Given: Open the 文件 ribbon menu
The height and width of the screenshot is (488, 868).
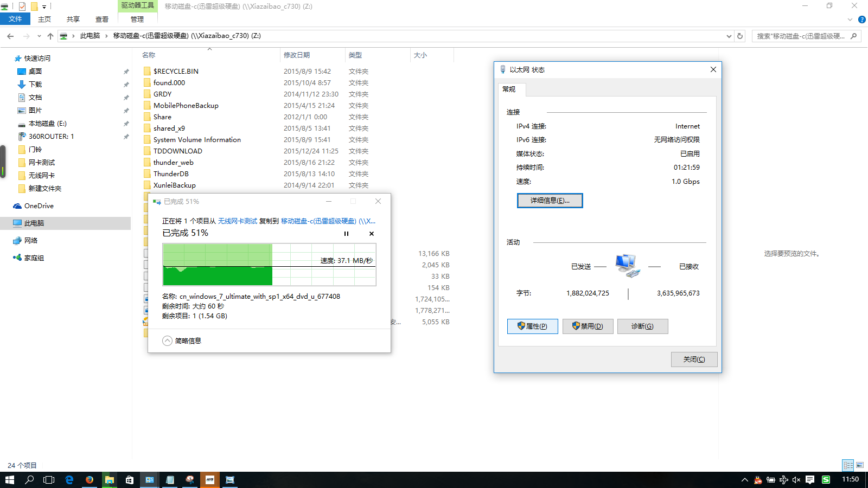Looking at the screenshot, I should pos(15,19).
